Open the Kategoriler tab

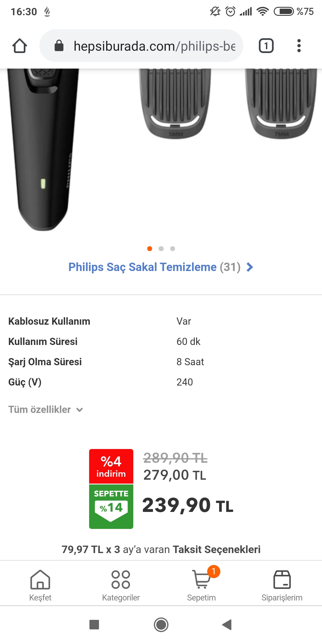pyautogui.click(x=121, y=584)
